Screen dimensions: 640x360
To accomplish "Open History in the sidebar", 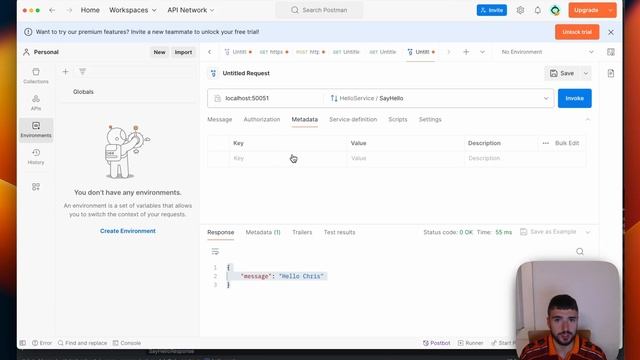I will click(x=36, y=157).
